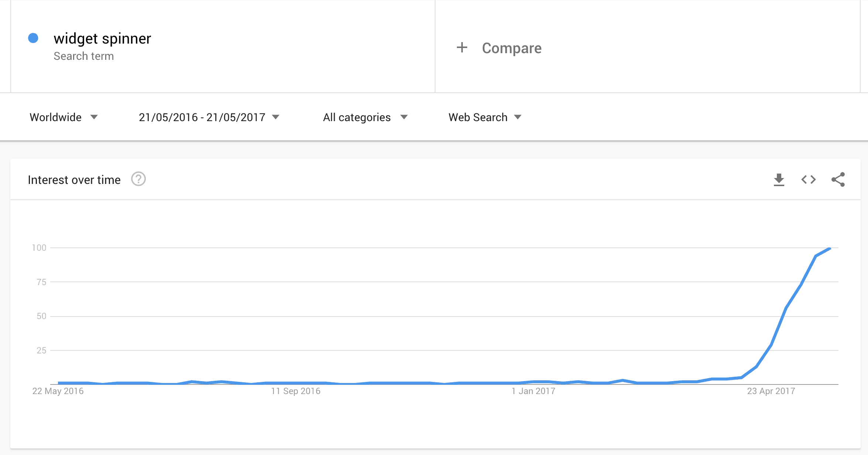Screen dimensions: 868x455
Task: Expand the All categories dropdown
Action: pyautogui.click(x=365, y=117)
